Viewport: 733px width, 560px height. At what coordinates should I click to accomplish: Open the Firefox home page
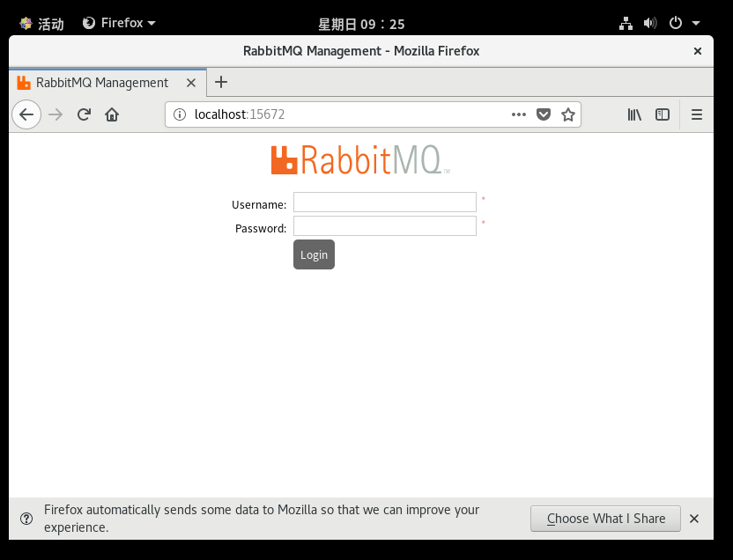tap(112, 114)
